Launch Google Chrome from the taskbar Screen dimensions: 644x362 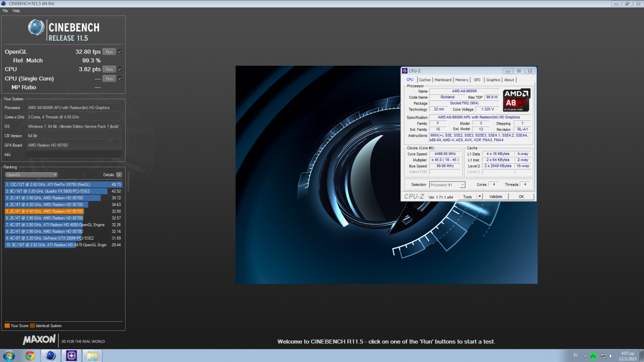point(30,356)
